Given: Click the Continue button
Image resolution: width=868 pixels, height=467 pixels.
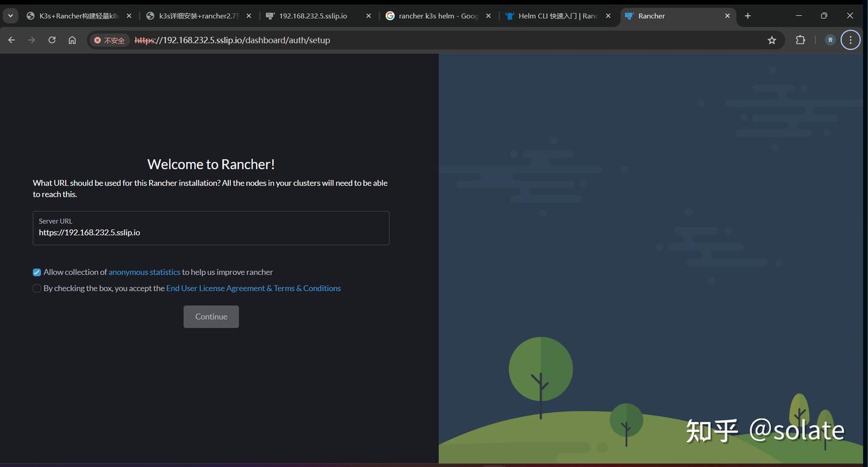Looking at the screenshot, I should click(211, 317).
